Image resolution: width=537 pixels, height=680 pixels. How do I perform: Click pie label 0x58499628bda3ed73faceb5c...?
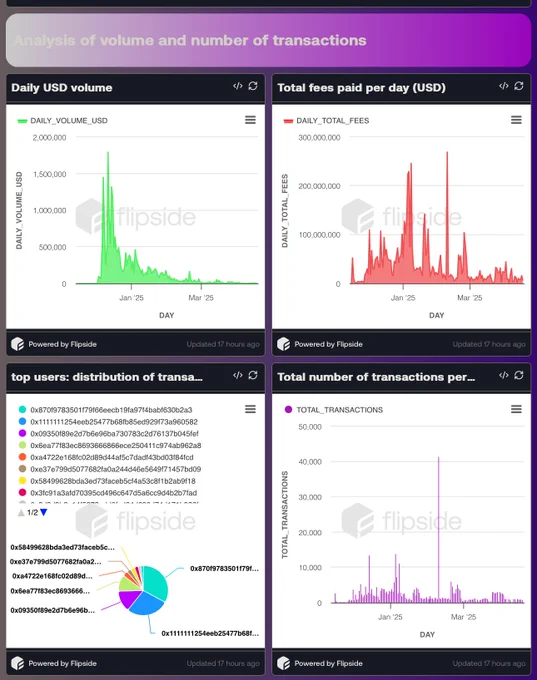pyautogui.click(x=62, y=547)
